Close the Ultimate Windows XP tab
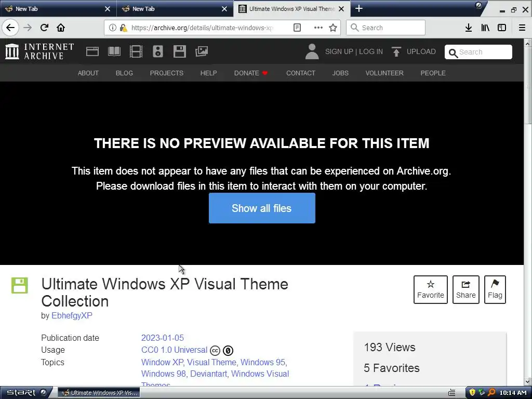Screen dimensions: 532x399 [342, 9]
